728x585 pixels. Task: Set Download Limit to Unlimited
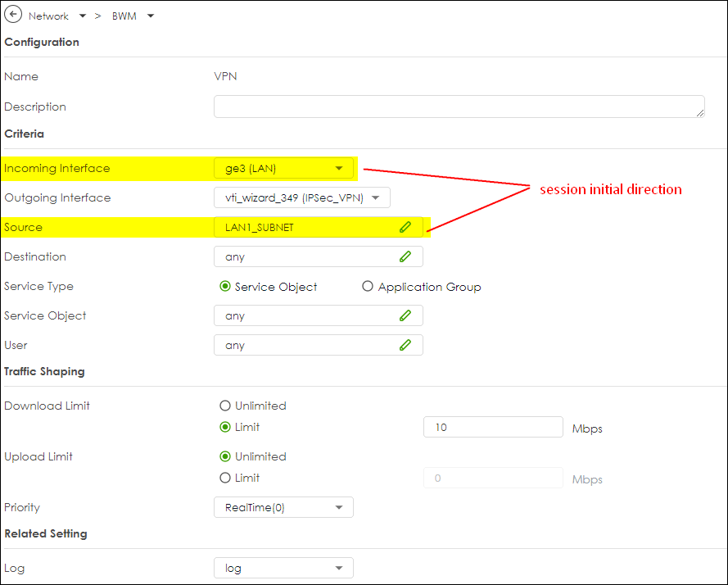coord(225,406)
